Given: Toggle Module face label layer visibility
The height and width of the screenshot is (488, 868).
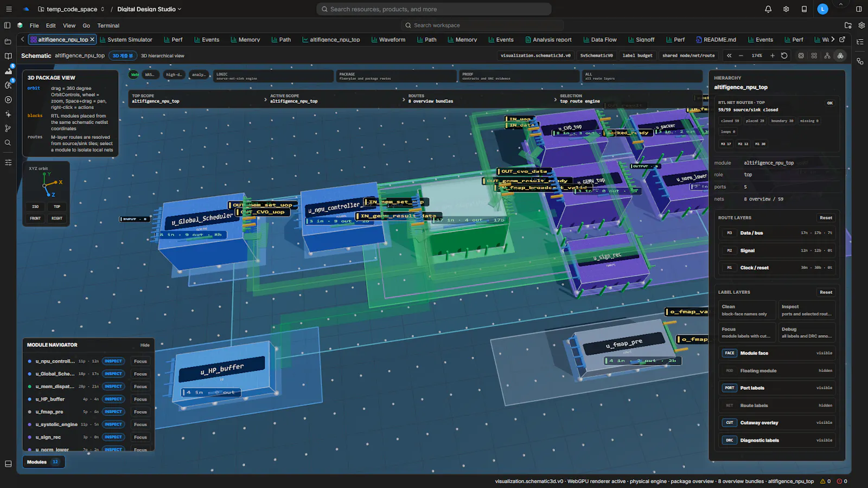Looking at the screenshot, I should 778,353.
